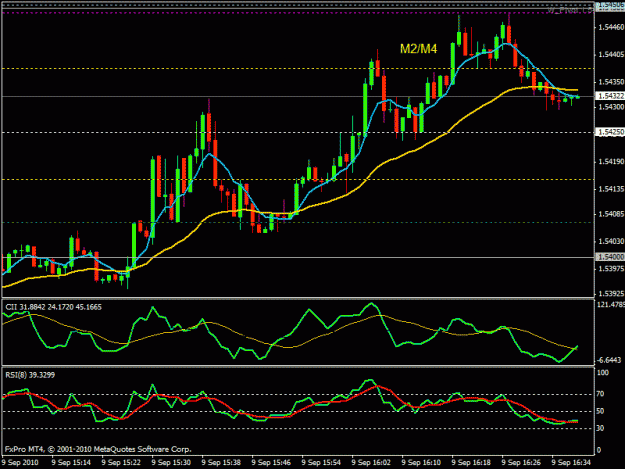The height and width of the screenshot is (469, 625).
Task: Click the 9 Sep 16:02 time label
Action: [371, 462]
